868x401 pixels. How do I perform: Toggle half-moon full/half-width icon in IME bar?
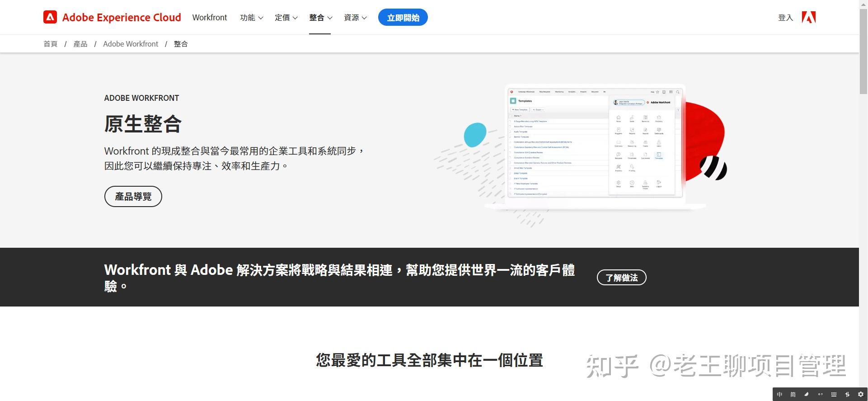tap(807, 394)
